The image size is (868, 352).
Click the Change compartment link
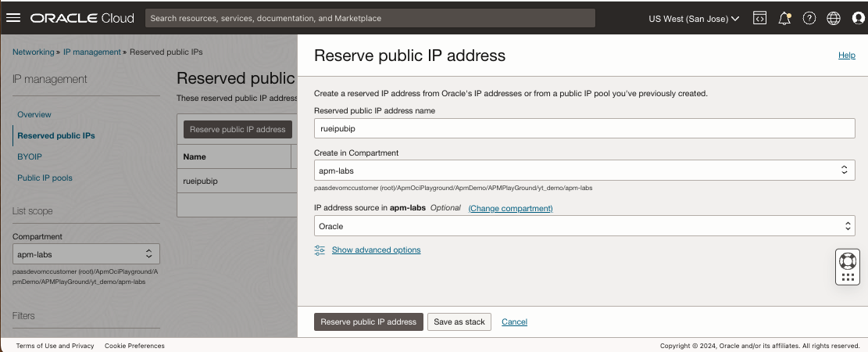(510, 208)
